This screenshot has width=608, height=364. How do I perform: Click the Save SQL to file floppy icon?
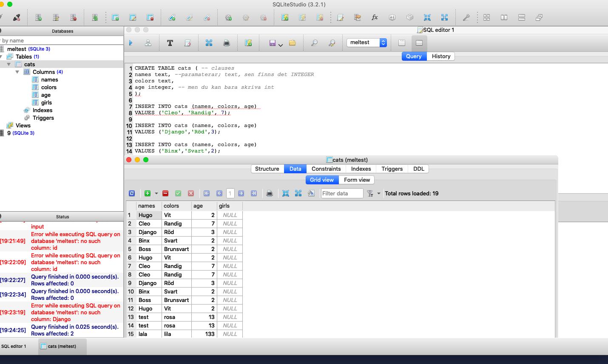(x=273, y=43)
